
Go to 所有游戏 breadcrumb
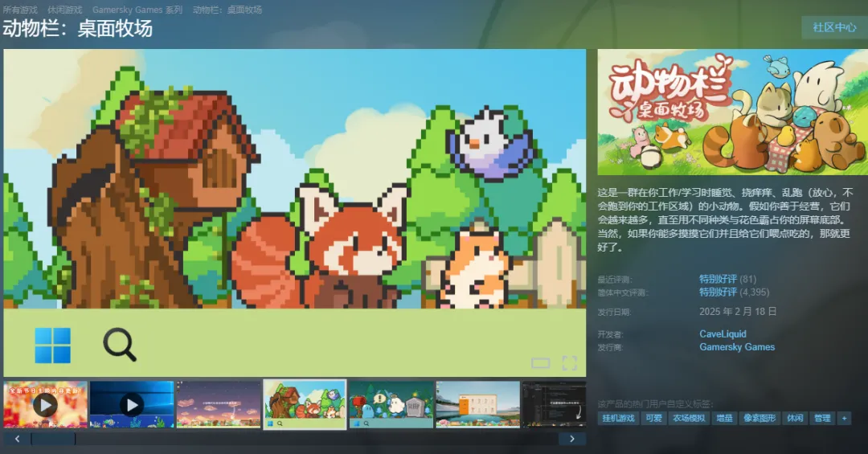pyautogui.click(x=20, y=10)
